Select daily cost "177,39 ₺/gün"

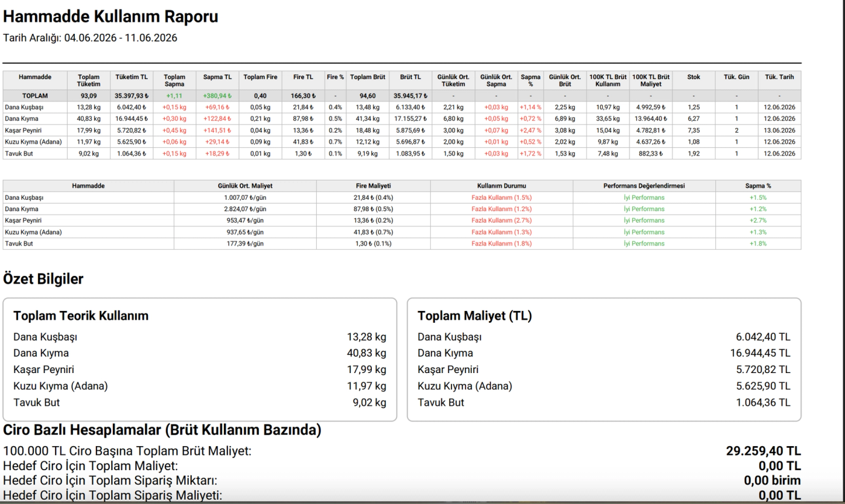245,243
